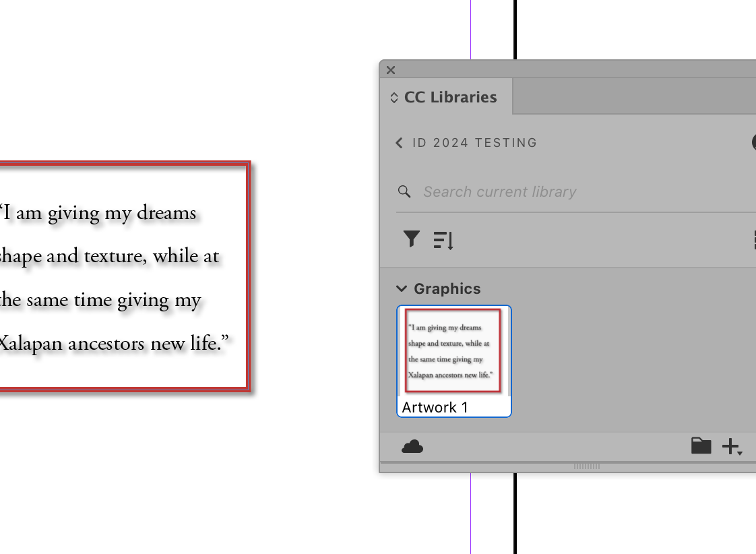Screen dimensions: 756x554
Task: Click the search magnifier icon
Action: click(404, 191)
